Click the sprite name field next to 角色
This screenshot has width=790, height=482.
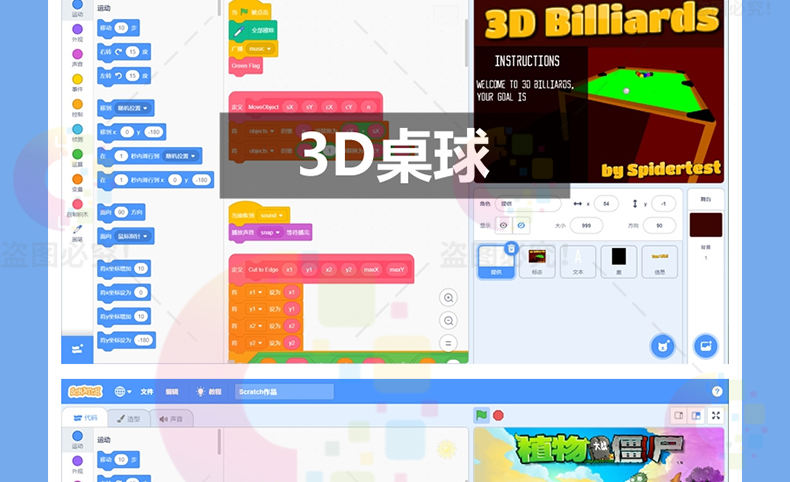click(528, 203)
